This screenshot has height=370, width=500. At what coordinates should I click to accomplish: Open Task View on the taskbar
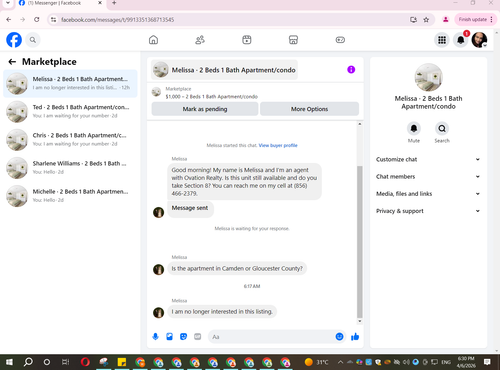66,362
